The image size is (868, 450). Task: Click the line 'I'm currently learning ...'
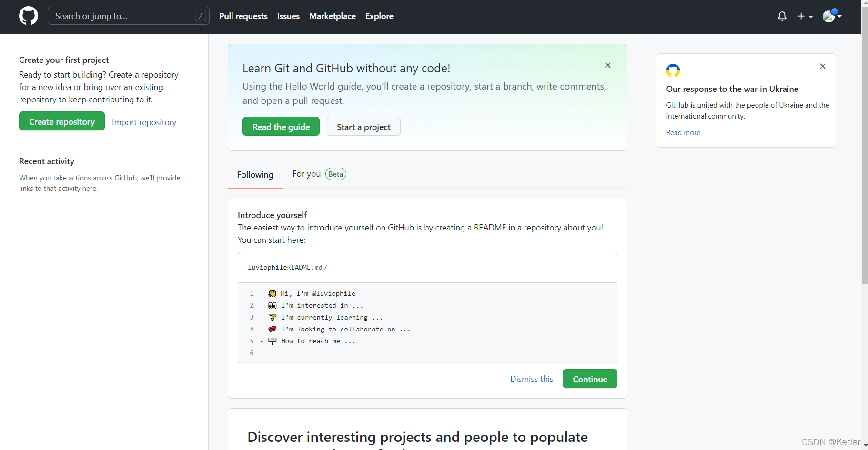pos(332,317)
